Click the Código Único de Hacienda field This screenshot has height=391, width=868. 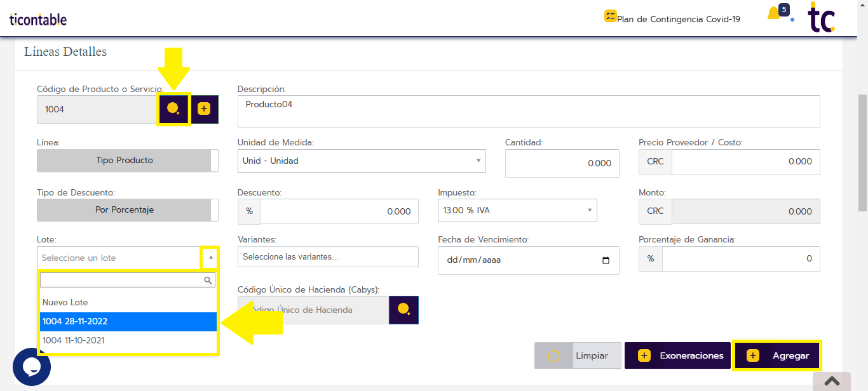click(x=313, y=310)
